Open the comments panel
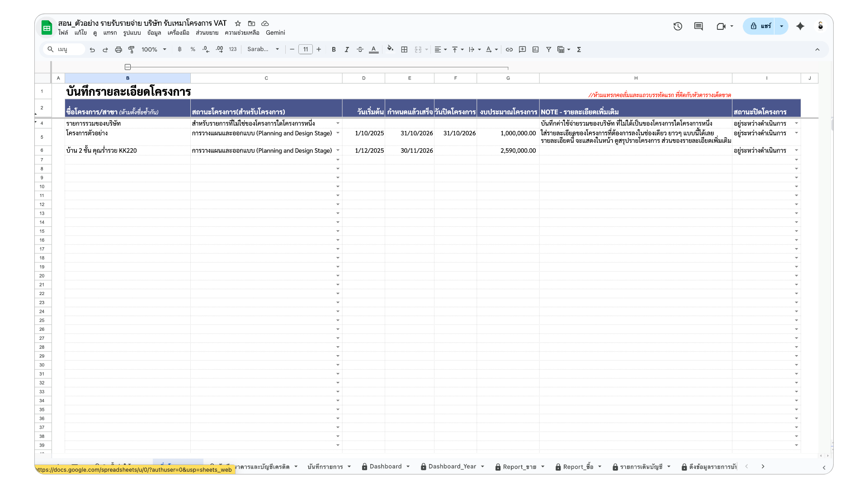 pyautogui.click(x=698, y=26)
